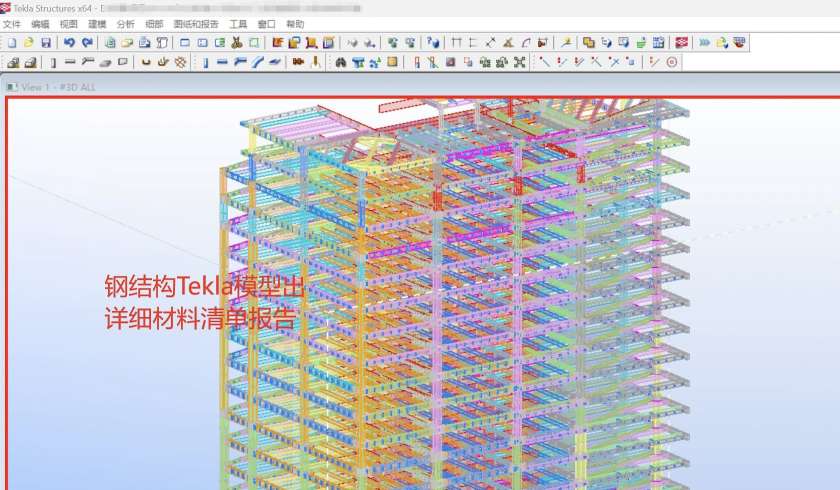Select the horizontal dimension measure tool
The width and height of the screenshot is (840, 490).
pyautogui.click(x=456, y=43)
